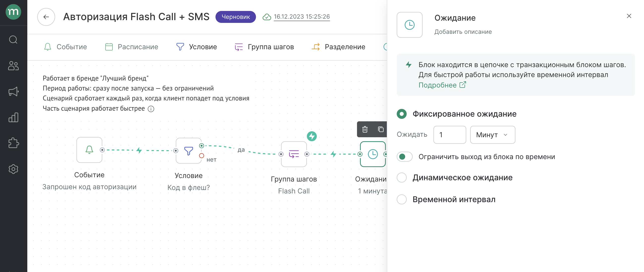Add a Группа шагов block from toolbar
This screenshot has height=272, width=644.
pos(264,47)
